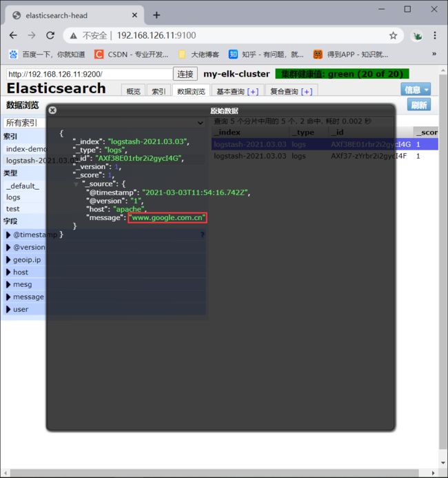Image resolution: width=448 pixels, height=478 pixels.
Task: Close the 原始数据 popup with its X icon
Action: (52, 110)
